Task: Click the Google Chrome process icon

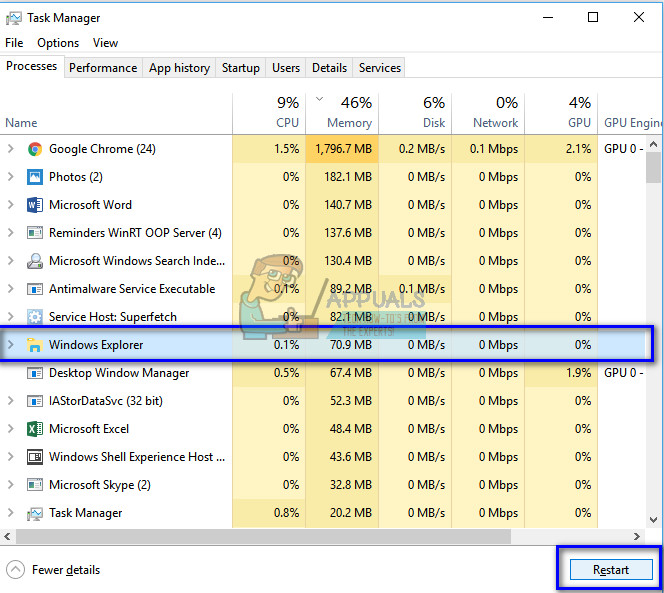Action: (x=35, y=149)
